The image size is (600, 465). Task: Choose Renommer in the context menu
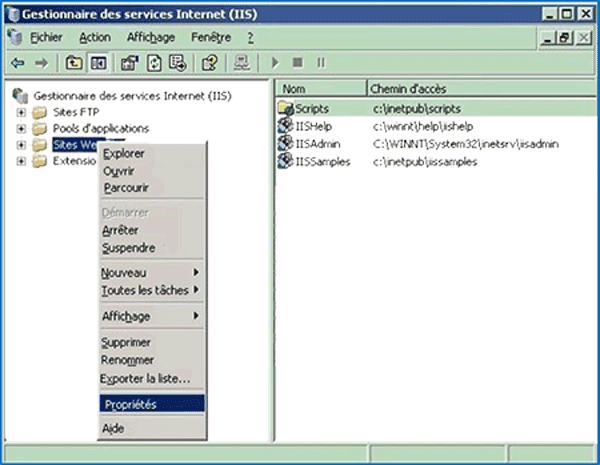tap(152, 360)
